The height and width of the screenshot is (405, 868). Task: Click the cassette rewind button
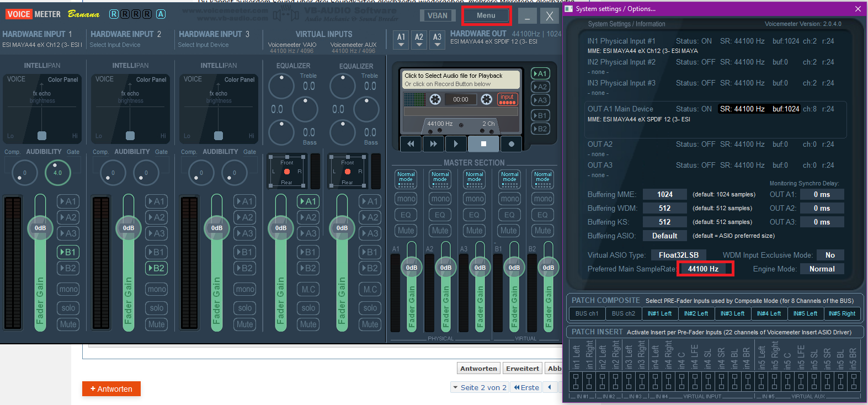pos(411,143)
